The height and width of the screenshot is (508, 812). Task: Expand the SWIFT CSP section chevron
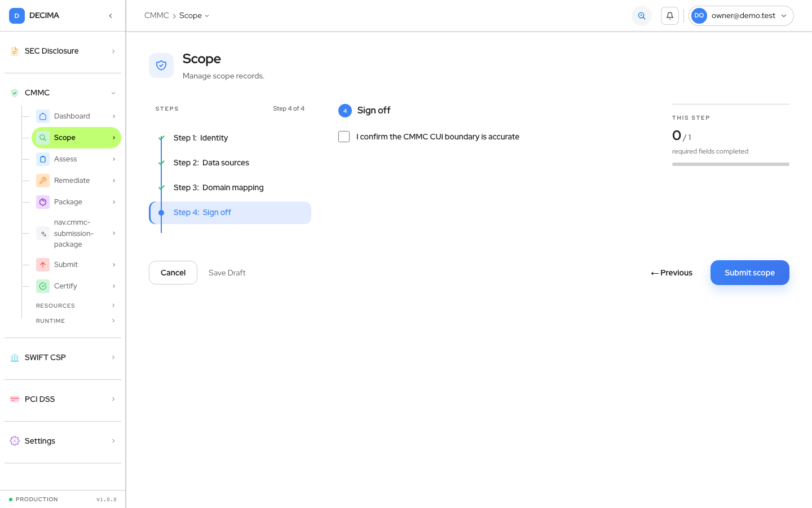(x=113, y=358)
